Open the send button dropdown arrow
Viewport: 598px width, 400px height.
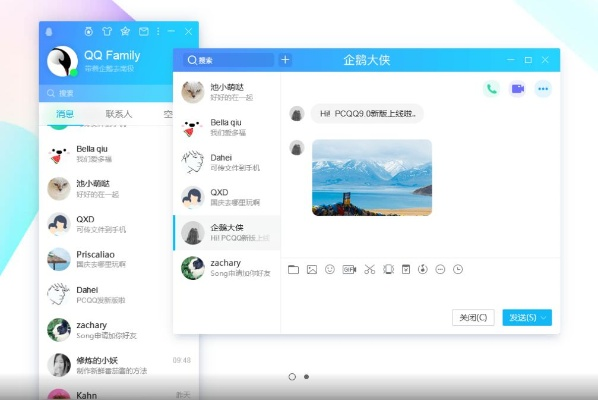pos(544,318)
